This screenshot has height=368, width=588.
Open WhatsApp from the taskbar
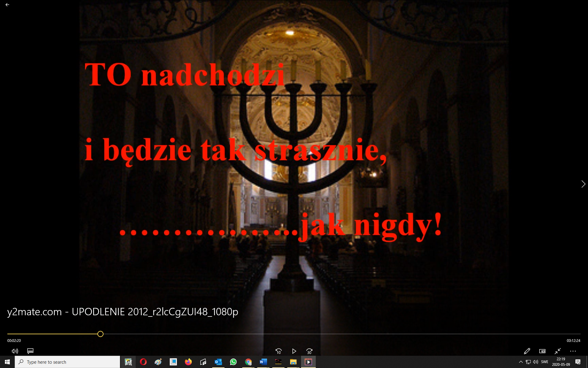(233, 362)
